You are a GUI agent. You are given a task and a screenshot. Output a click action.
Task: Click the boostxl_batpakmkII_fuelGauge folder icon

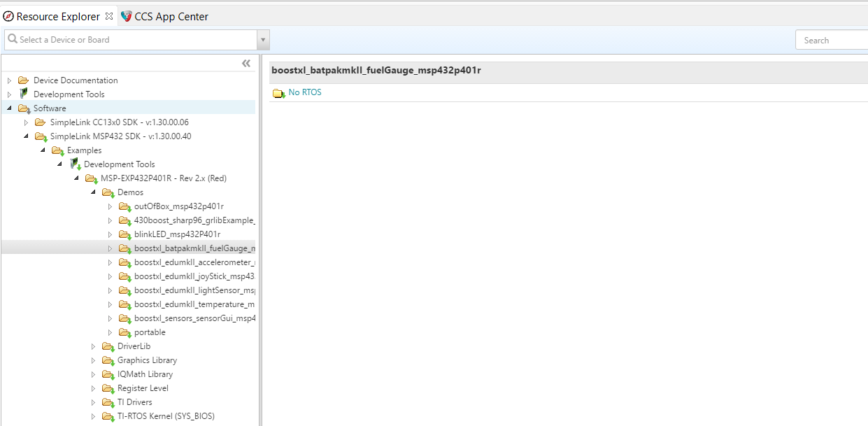click(124, 248)
